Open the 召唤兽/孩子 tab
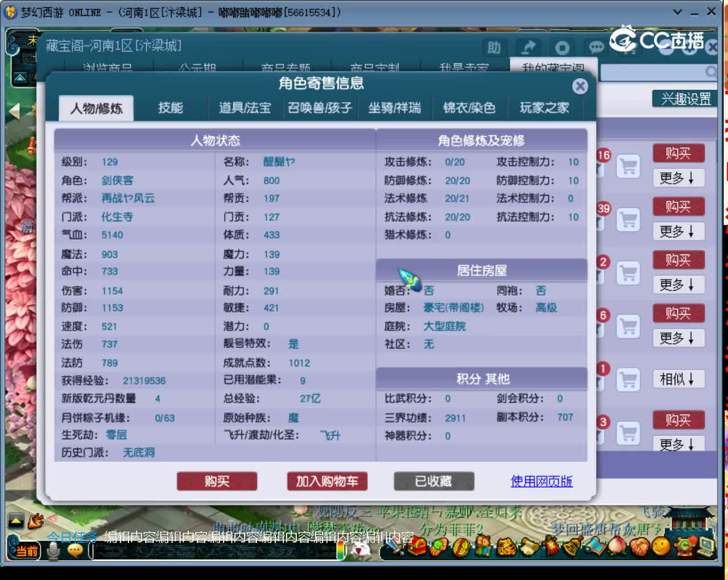728x580 pixels. coord(320,107)
